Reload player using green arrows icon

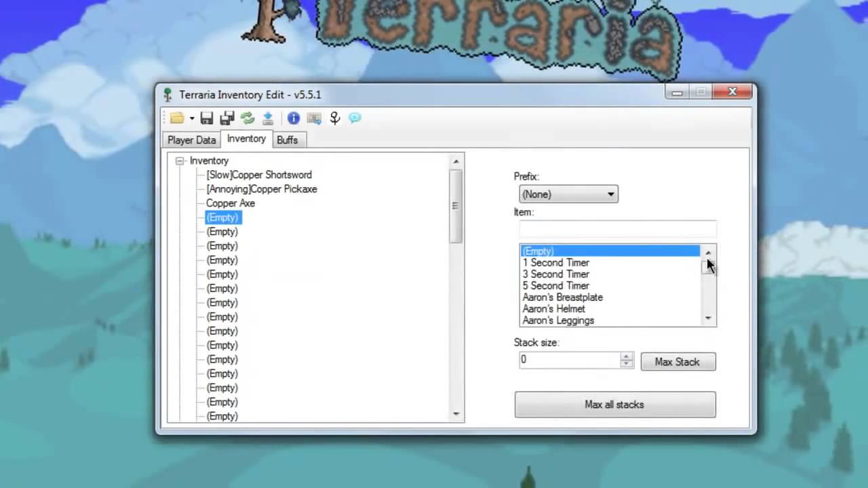pos(248,119)
